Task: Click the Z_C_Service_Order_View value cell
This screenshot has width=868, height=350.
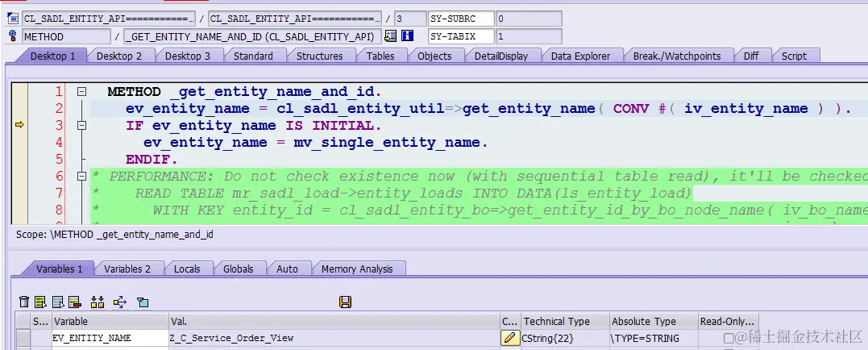Action: [x=334, y=338]
